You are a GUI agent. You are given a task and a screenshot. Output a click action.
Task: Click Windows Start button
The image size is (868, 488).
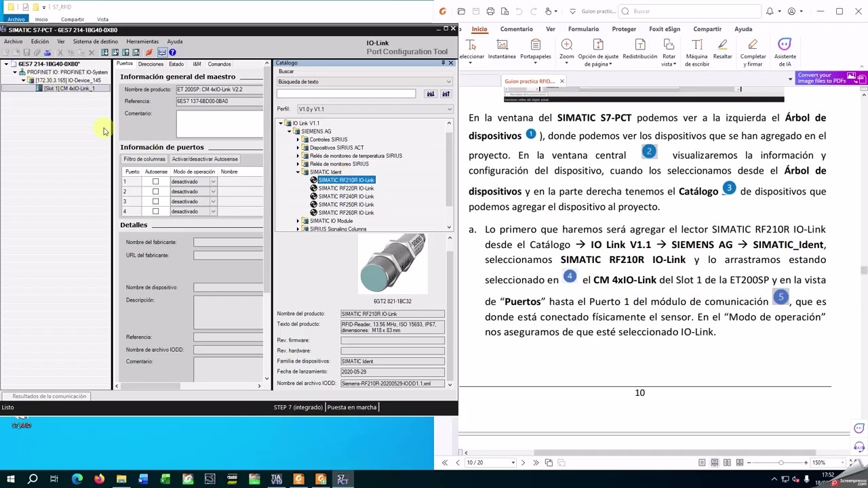11,479
